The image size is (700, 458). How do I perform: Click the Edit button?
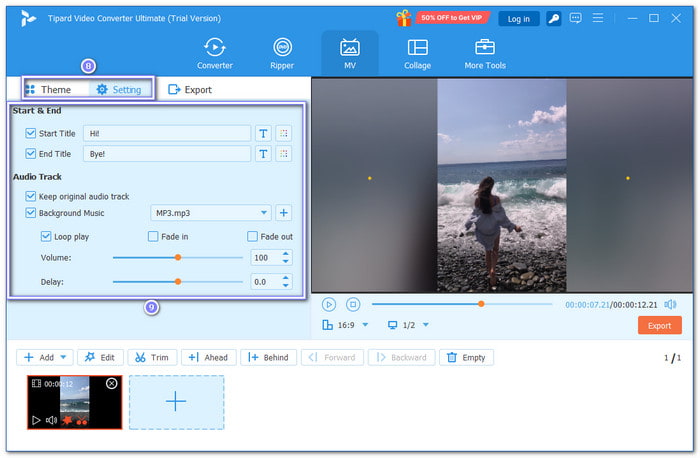(x=100, y=358)
